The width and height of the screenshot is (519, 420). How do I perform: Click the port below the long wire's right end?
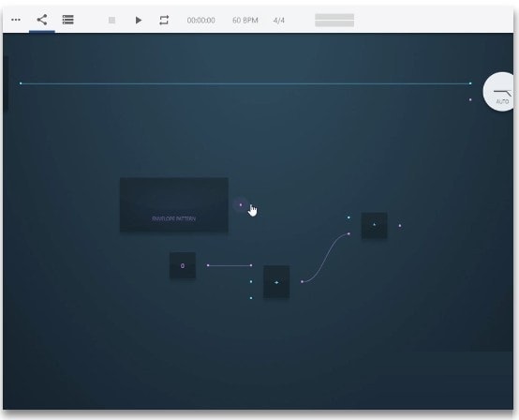(x=470, y=99)
